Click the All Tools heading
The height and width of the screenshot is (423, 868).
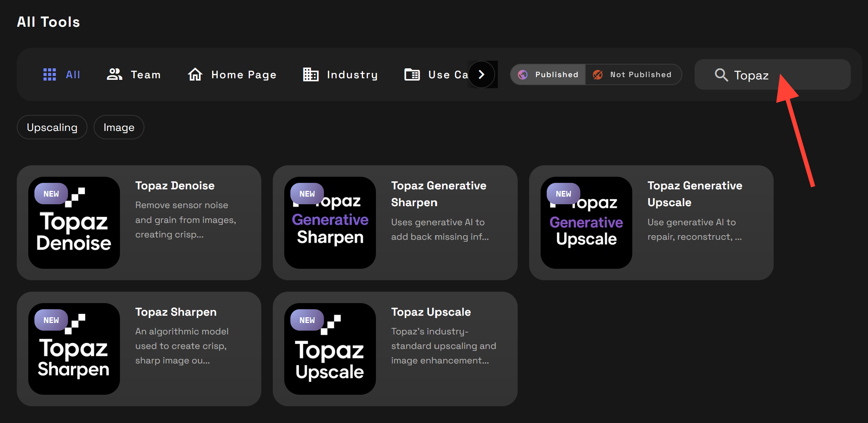[x=49, y=22]
